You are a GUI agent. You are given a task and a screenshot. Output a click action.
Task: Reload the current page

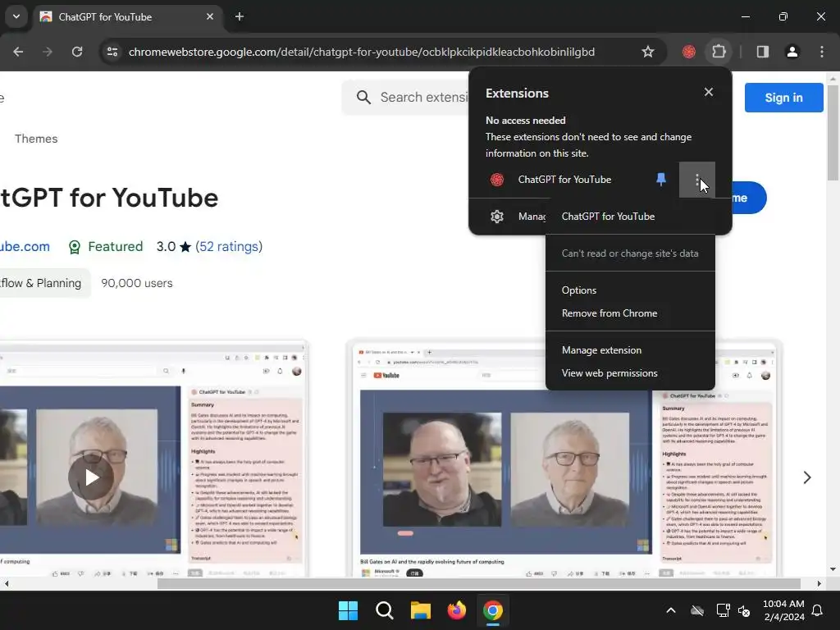[77, 52]
